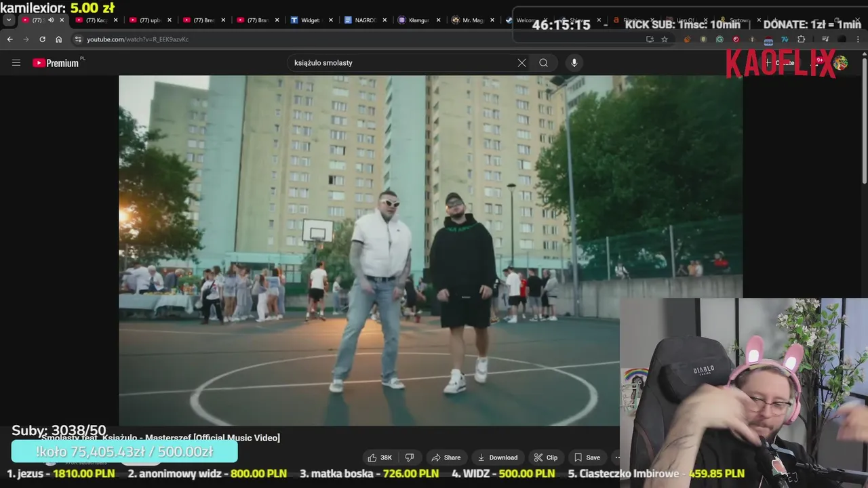Open the Grammarly extension icon
The height and width of the screenshot is (488, 868).
[x=719, y=39]
